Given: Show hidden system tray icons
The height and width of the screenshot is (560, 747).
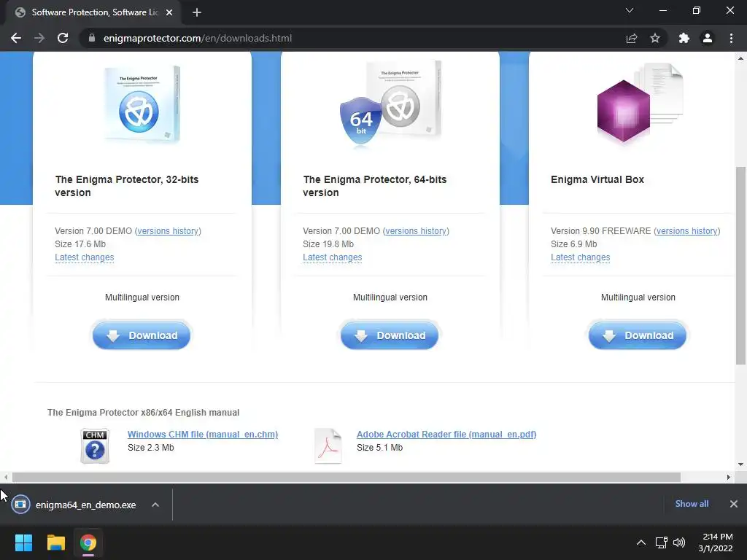Looking at the screenshot, I should click(641, 542).
